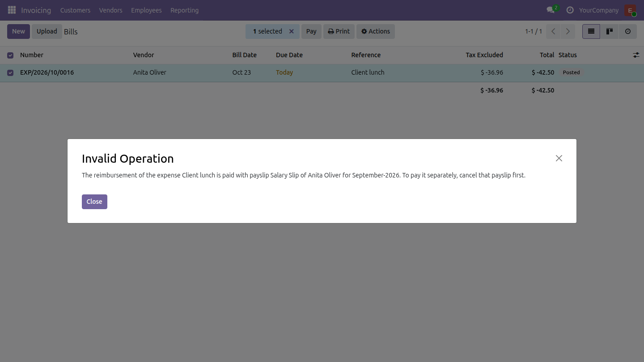
Task: Open the optional columns adjust dropdown
Action: tap(636, 55)
